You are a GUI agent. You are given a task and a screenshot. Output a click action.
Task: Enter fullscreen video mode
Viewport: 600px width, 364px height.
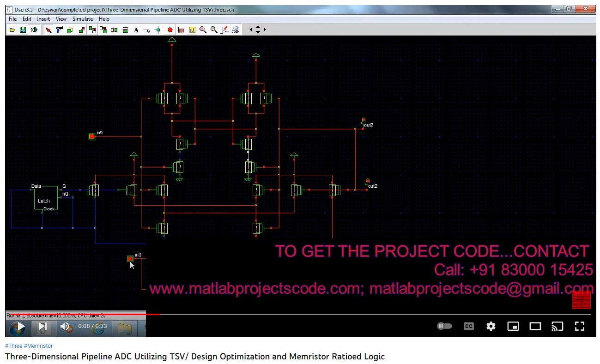(x=579, y=326)
